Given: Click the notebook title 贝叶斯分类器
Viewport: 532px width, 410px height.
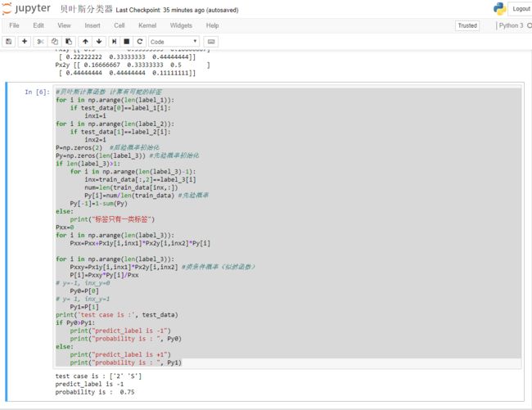Looking at the screenshot, I should click(86, 9).
